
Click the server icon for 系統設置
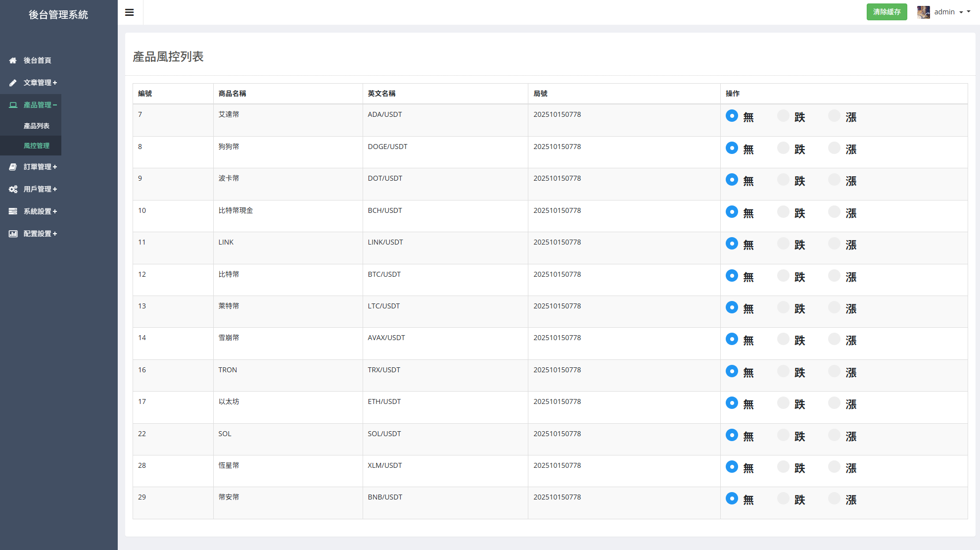pos(13,211)
